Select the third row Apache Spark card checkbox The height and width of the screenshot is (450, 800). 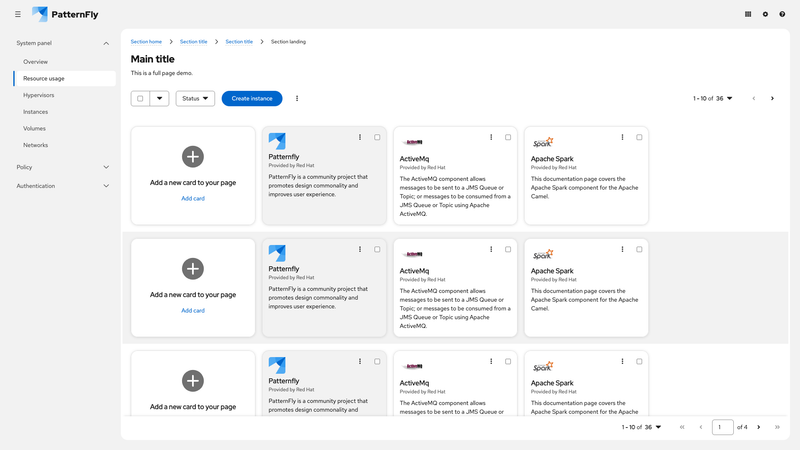[x=639, y=361]
